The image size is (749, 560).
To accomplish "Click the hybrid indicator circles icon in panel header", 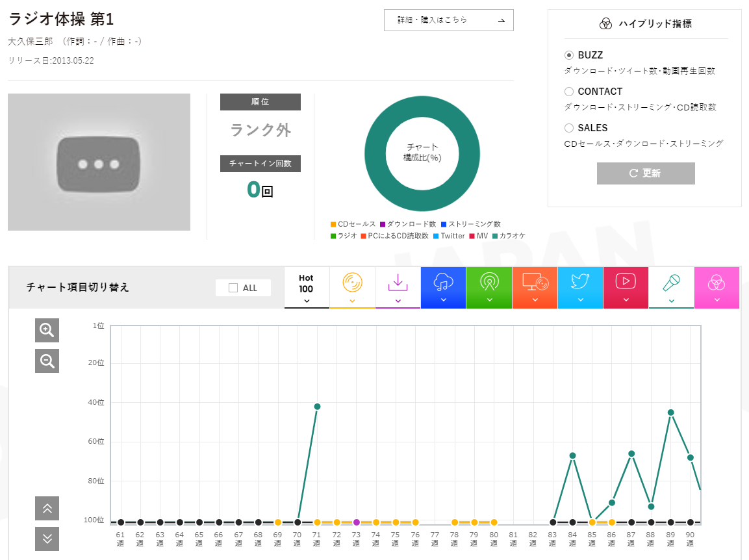I will (605, 24).
